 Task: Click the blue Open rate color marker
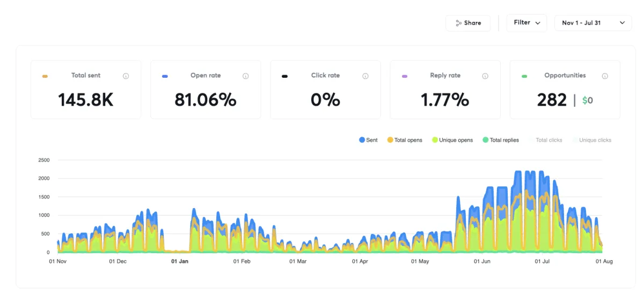[165, 77]
